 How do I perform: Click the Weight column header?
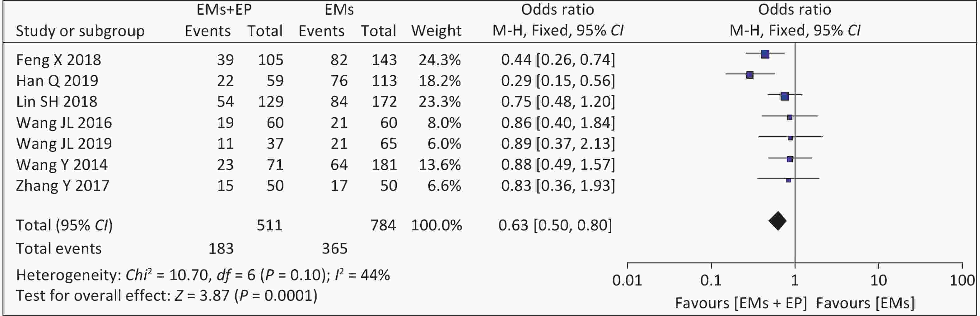(436, 31)
